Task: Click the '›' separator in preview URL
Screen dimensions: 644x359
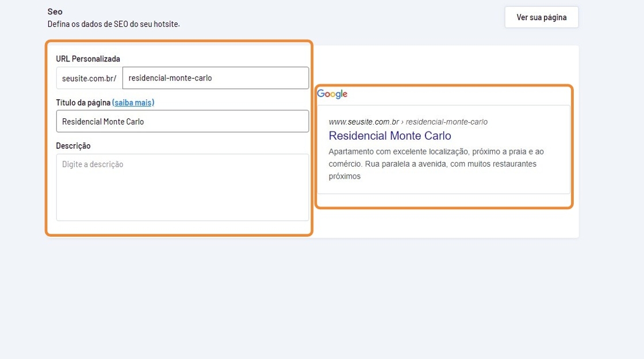Action: click(402, 122)
